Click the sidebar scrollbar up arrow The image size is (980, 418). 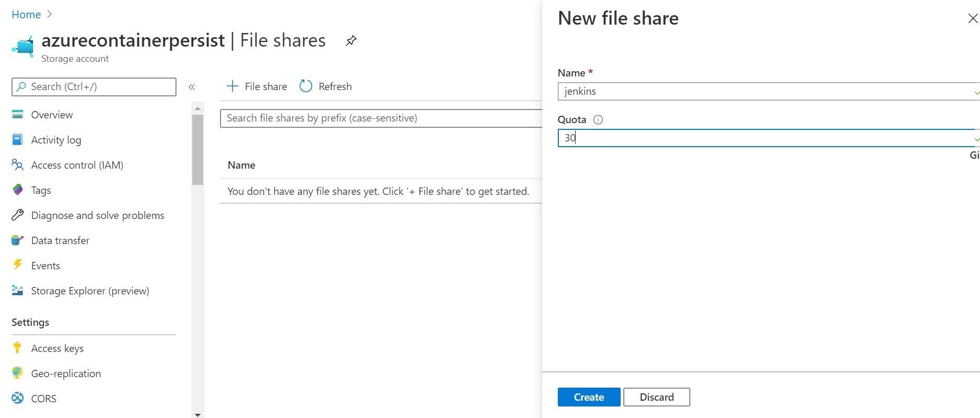[x=197, y=108]
